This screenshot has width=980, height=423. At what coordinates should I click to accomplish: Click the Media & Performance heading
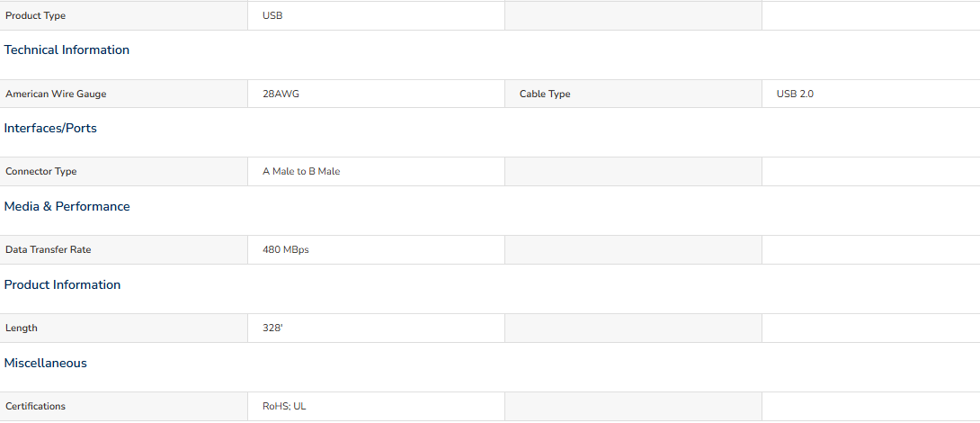click(67, 206)
